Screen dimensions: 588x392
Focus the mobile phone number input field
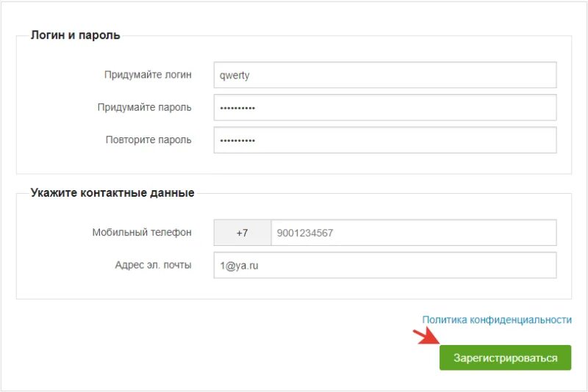[x=414, y=233]
